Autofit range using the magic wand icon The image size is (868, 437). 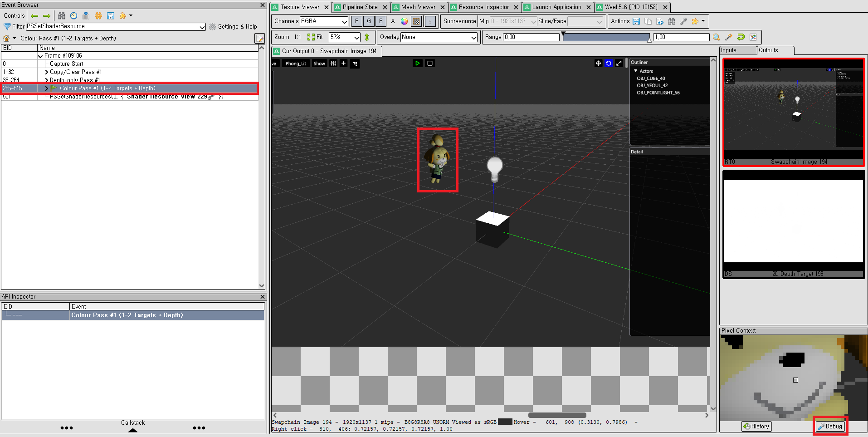729,37
